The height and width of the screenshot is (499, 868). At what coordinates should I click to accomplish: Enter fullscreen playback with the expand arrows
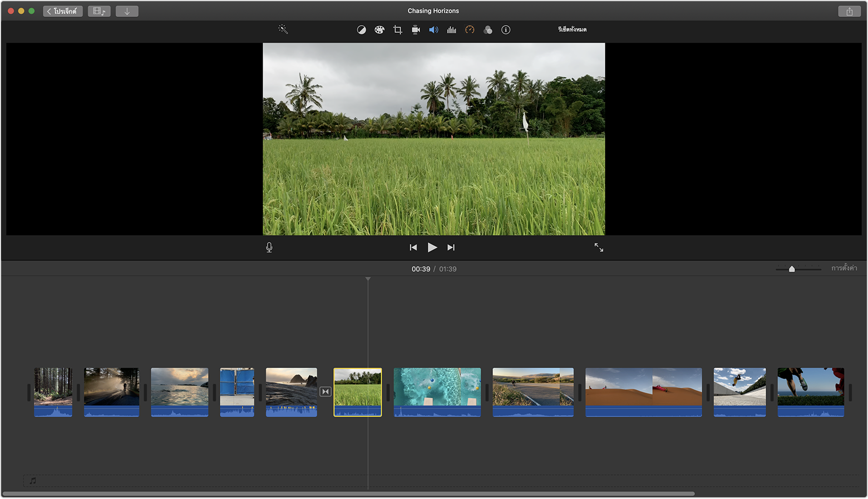(x=599, y=247)
